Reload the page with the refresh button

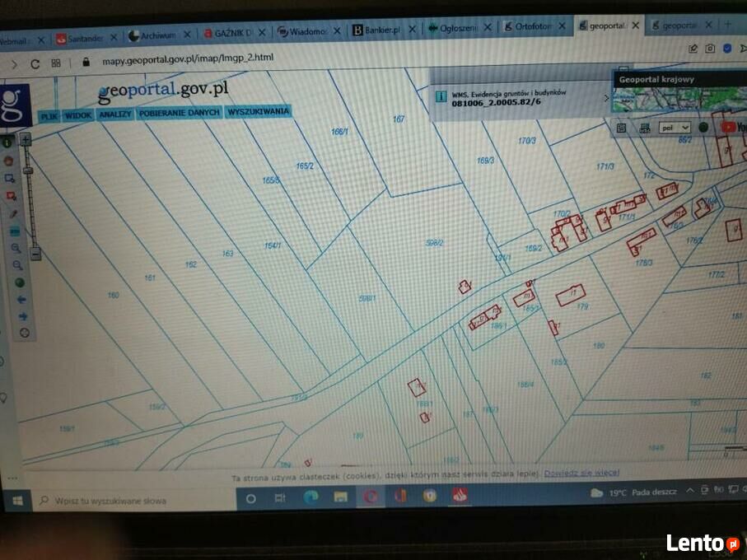click(35, 63)
